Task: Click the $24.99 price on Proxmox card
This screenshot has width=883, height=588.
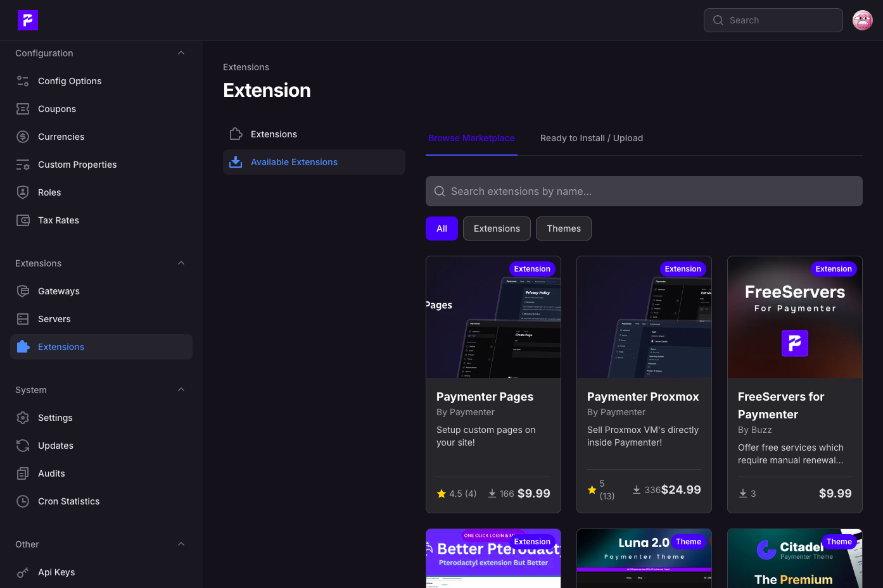Action: pyautogui.click(x=681, y=489)
